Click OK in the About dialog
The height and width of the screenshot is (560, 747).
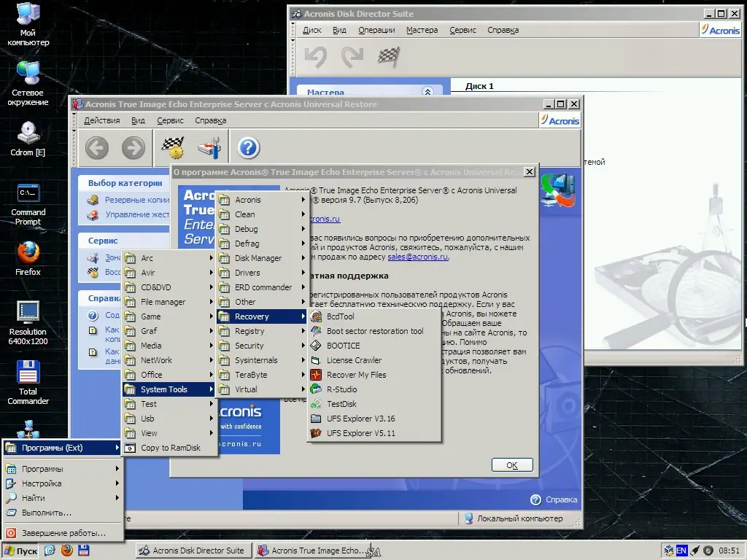pyautogui.click(x=512, y=465)
